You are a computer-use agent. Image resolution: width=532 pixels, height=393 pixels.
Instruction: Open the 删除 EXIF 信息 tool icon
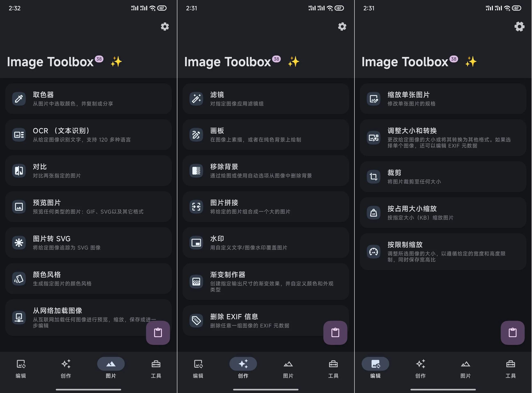pyautogui.click(x=196, y=321)
